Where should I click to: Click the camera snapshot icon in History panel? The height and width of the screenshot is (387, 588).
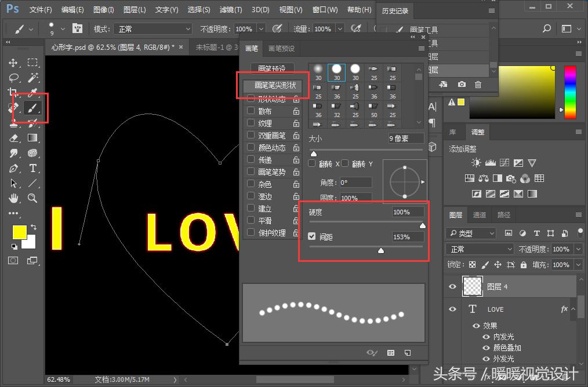[x=461, y=84]
